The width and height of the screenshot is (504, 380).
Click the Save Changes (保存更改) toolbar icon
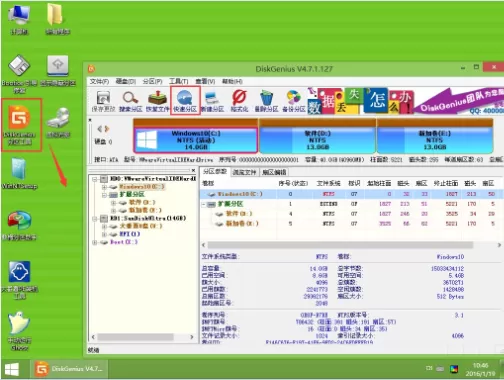point(103,101)
